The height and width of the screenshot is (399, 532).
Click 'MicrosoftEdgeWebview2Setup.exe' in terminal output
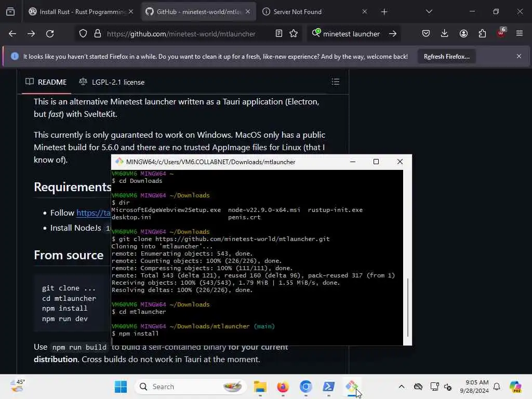click(x=166, y=210)
